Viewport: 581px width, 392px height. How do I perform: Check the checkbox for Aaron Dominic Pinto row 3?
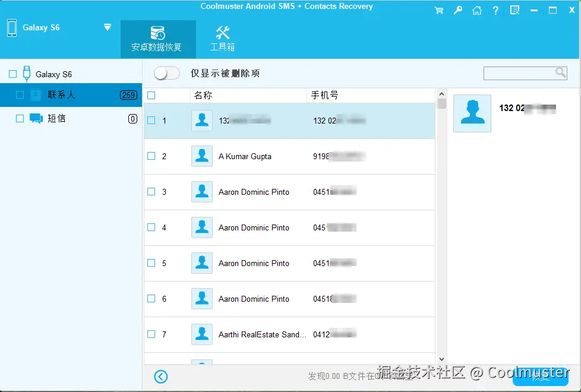tap(150, 192)
